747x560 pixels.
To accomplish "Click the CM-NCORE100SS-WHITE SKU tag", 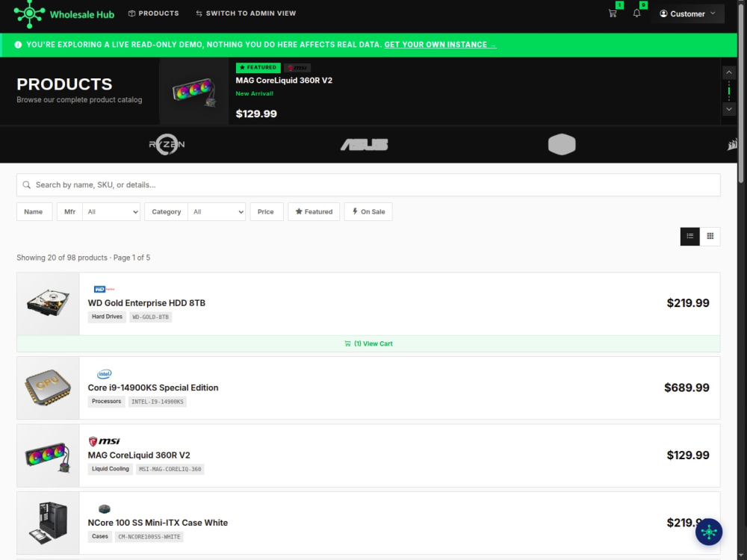I will click(149, 537).
